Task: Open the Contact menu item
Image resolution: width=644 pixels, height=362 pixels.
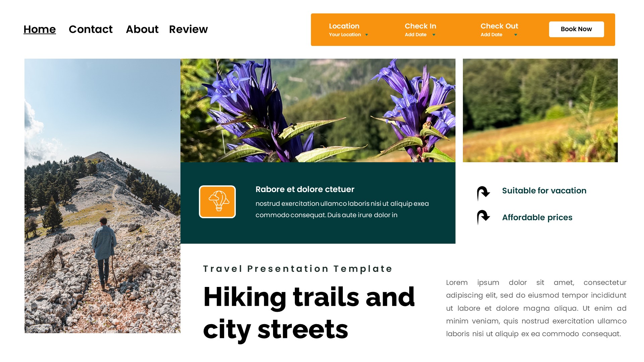Action: pos(91,29)
